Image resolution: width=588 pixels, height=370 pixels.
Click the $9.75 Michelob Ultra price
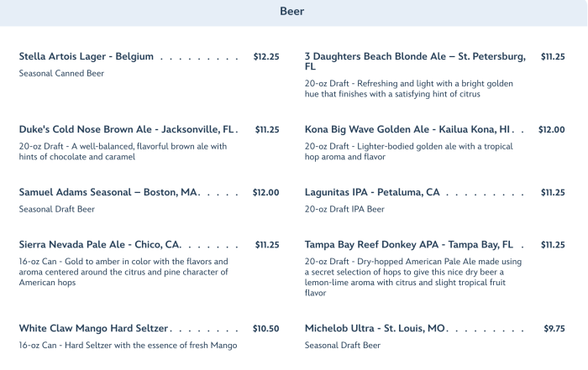point(554,328)
